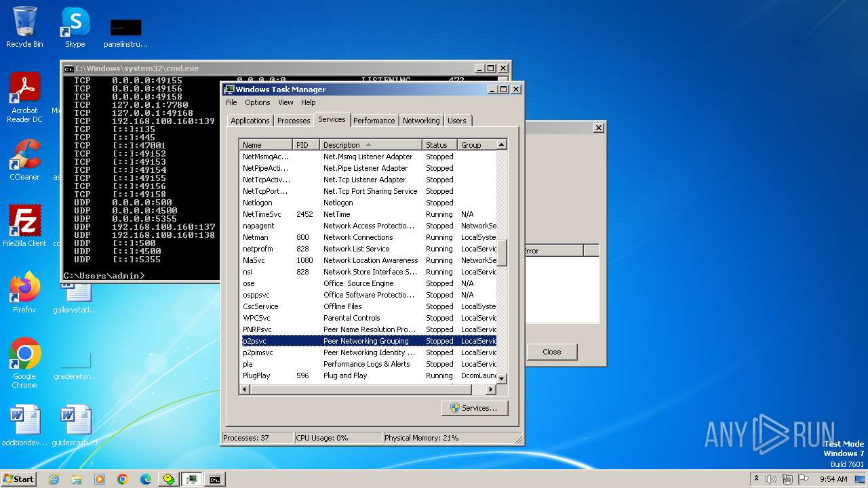Open the Help menu in Task Manager

click(309, 102)
